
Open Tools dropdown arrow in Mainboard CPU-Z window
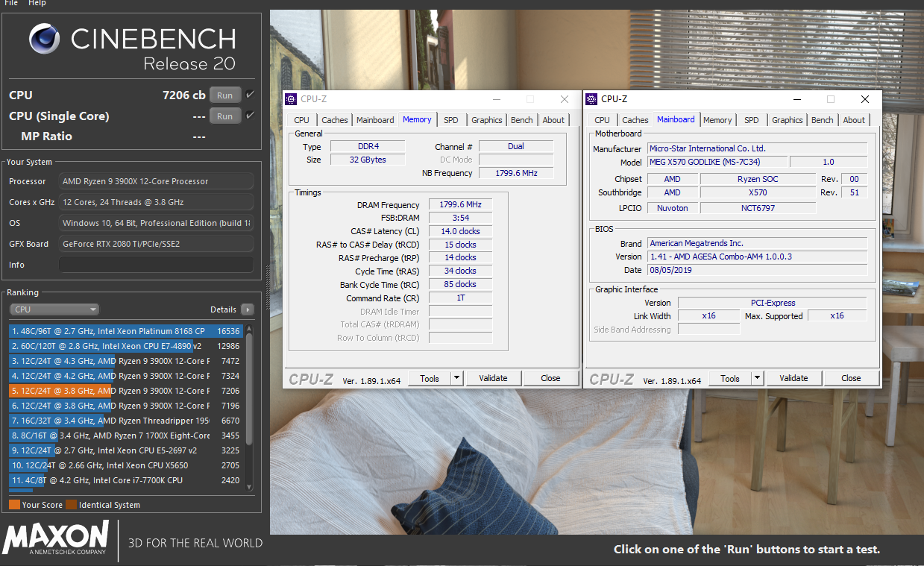[x=757, y=378]
